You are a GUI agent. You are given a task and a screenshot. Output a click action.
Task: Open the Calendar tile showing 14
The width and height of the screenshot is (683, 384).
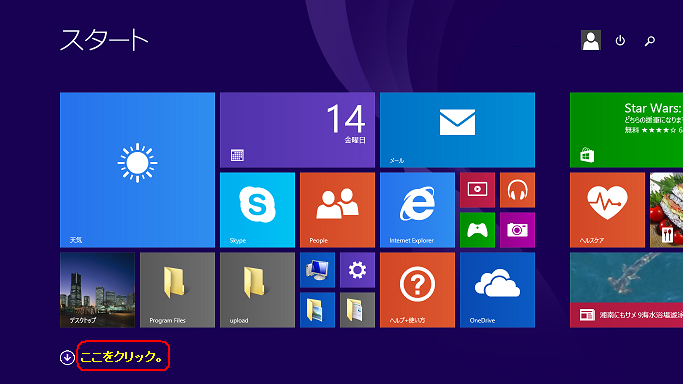click(x=297, y=130)
